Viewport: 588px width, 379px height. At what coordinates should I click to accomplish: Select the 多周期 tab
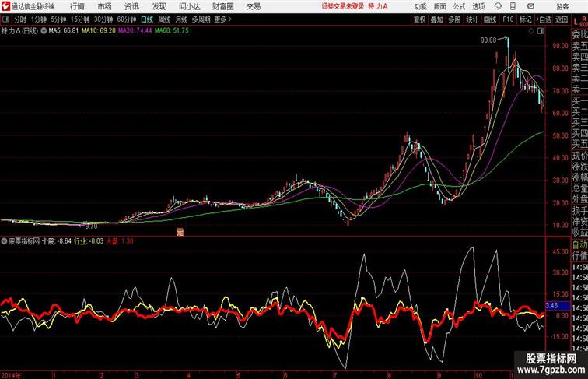click(x=201, y=19)
